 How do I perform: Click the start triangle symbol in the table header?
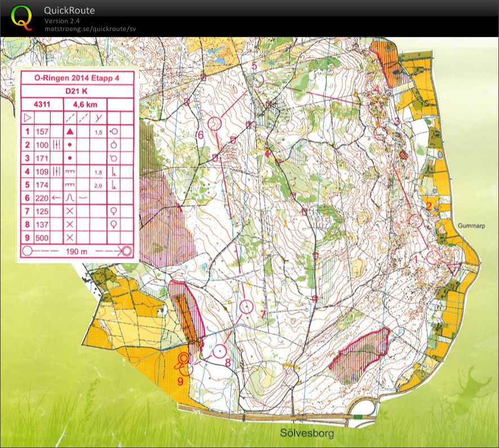pos(28,118)
